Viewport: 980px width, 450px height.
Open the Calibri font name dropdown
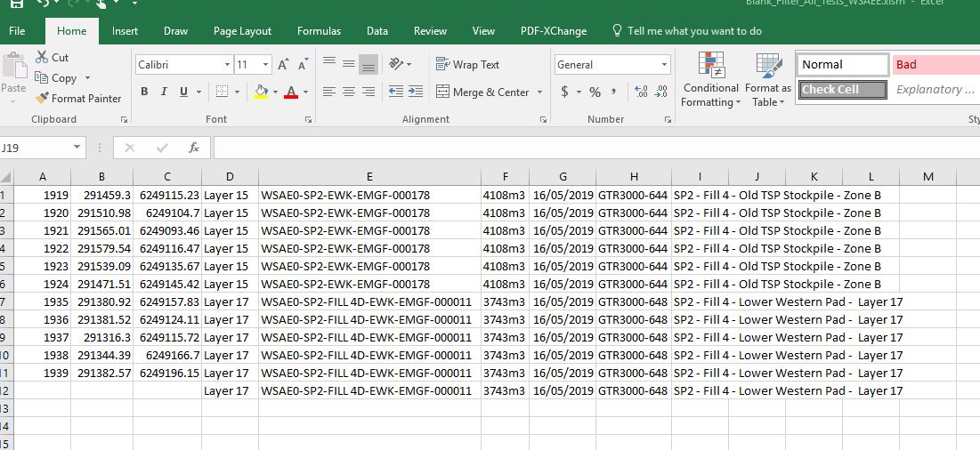click(228, 64)
